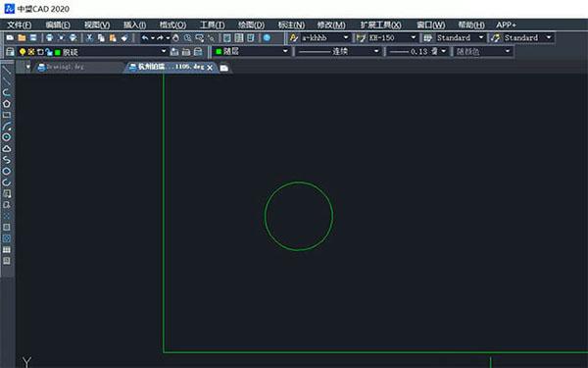Click the Insert Block tool
The height and width of the screenshot is (368, 588).
click(x=7, y=193)
